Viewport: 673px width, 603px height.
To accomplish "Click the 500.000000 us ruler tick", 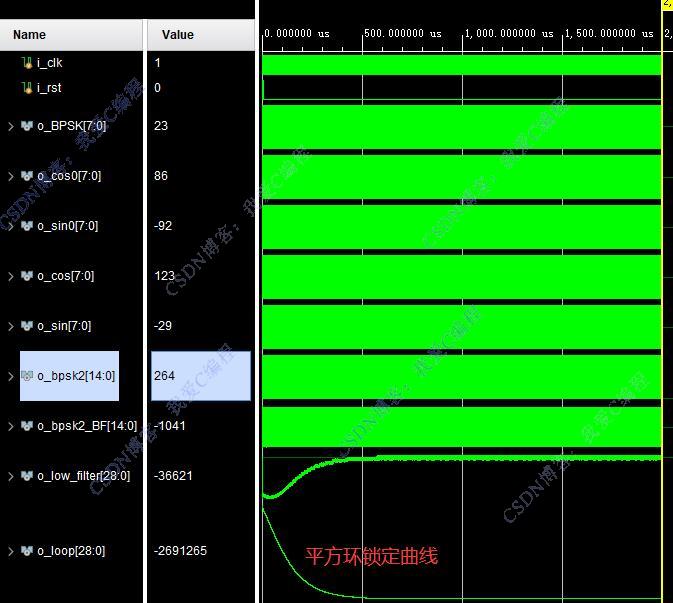I will (403, 33).
